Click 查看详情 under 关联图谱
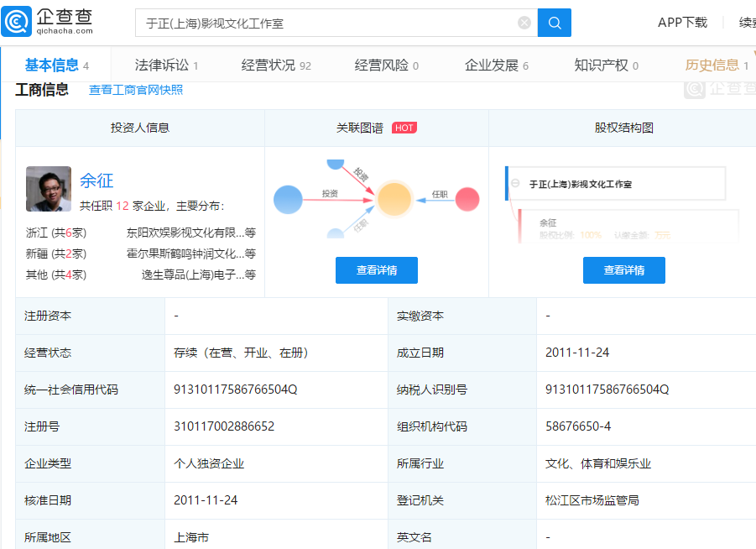 (377, 270)
